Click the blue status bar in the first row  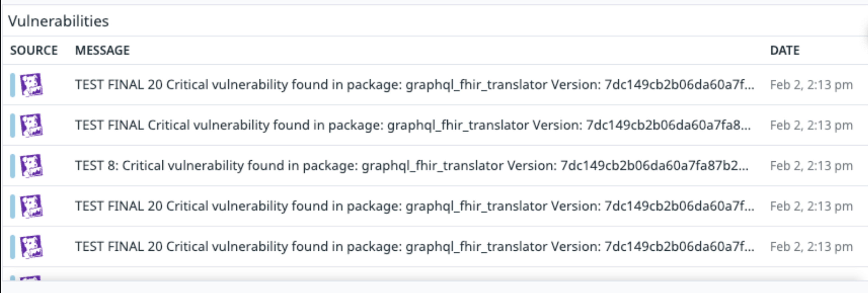(x=13, y=85)
